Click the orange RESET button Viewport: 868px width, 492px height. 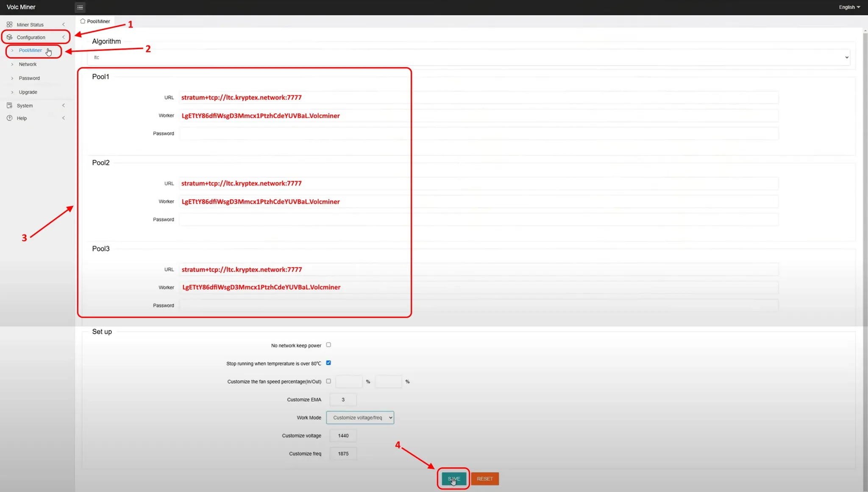(485, 479)
